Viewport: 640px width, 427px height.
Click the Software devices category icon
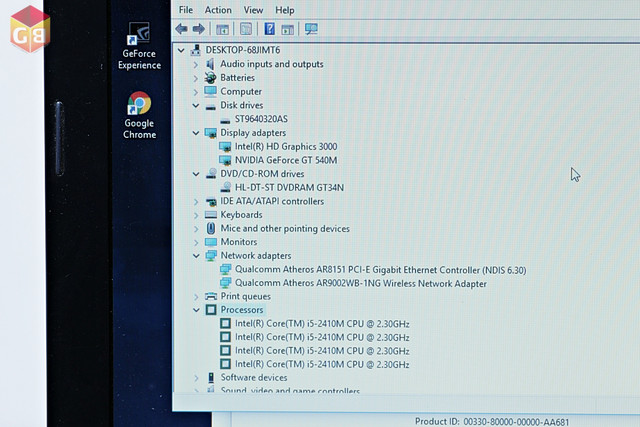click(x=211, y=378)
